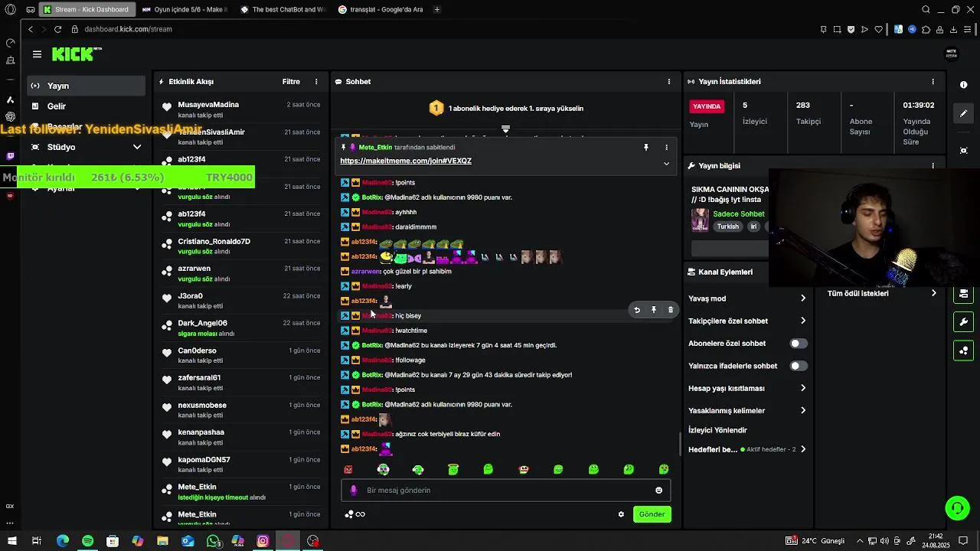Click the kapomaDGN57 follow entry
980x551 pixels.
click(241, 465)
